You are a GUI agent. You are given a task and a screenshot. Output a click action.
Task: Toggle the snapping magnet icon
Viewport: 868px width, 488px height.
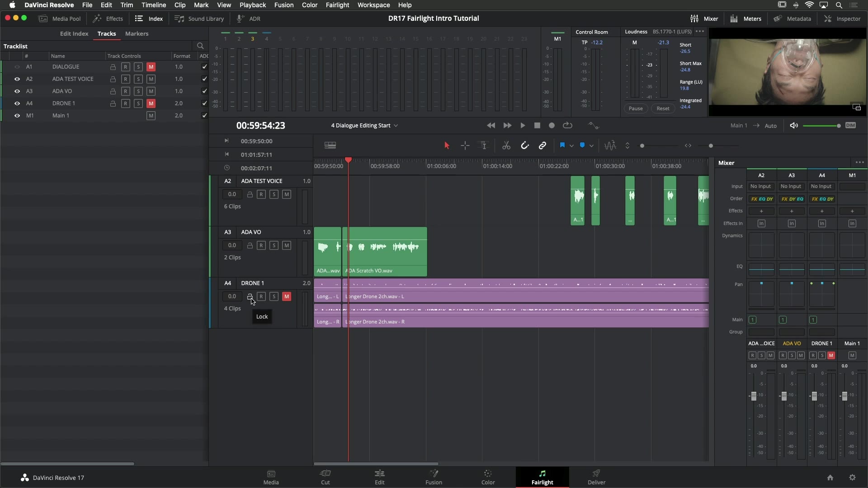pos(524,145)
